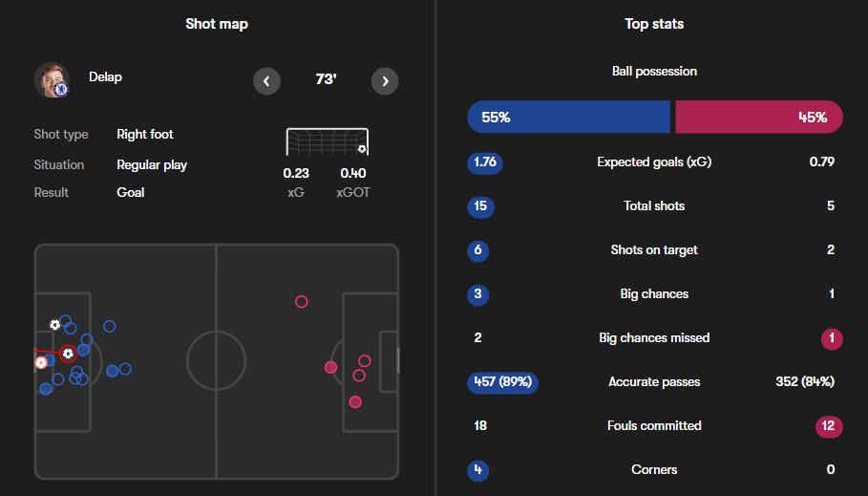The height and width of the screenshot is (496, 868).
Task: Click the 0.40 xGOT value
Action: (353, 173)
